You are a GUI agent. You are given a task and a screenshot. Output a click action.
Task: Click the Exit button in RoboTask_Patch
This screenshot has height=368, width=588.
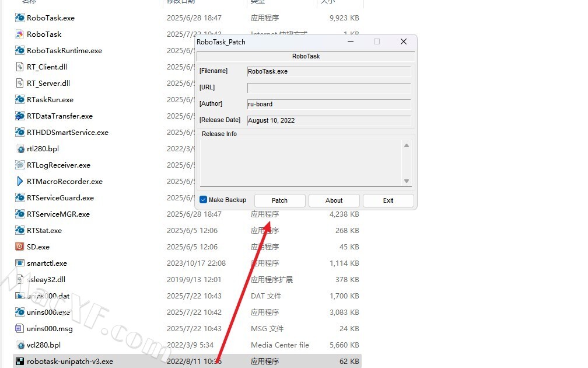(x=388, y=200)
